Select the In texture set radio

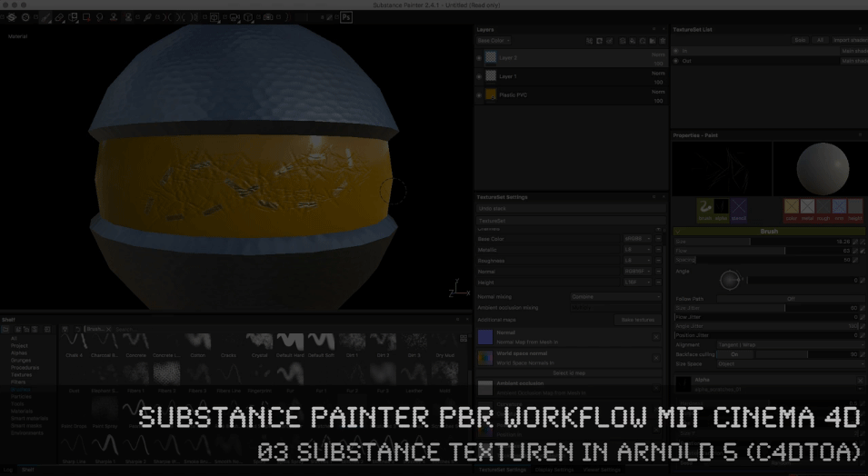(x=676, y=51)
